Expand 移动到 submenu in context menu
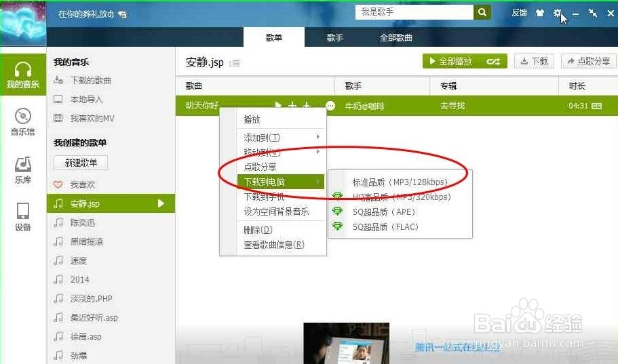The width and height of the screenshot is (618, 364). click(282, 152)
